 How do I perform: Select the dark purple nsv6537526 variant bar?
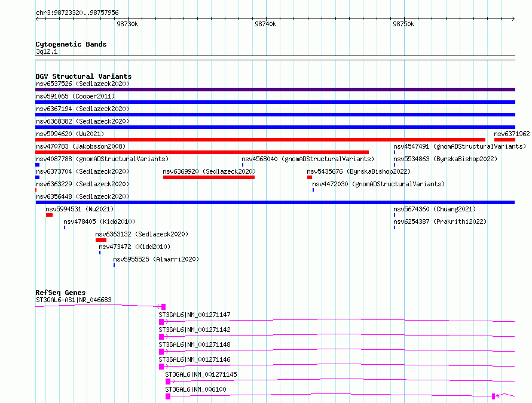click(x=275, y=90)
